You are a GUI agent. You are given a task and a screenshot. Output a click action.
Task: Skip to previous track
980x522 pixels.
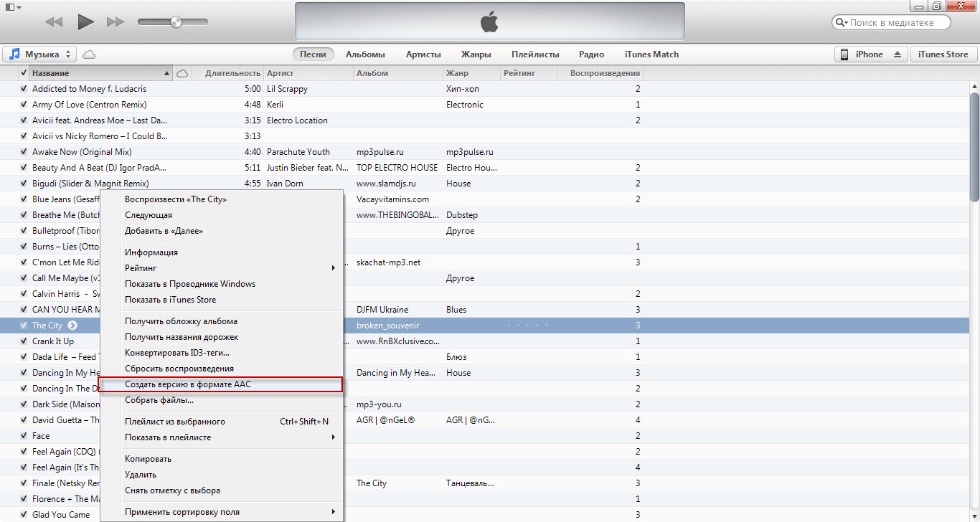click(54, 22)
